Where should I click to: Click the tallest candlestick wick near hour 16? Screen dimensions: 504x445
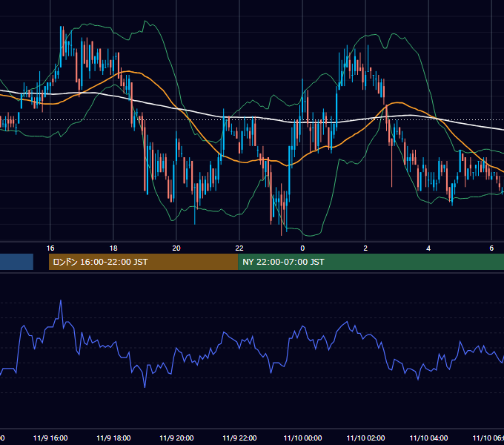61,47
